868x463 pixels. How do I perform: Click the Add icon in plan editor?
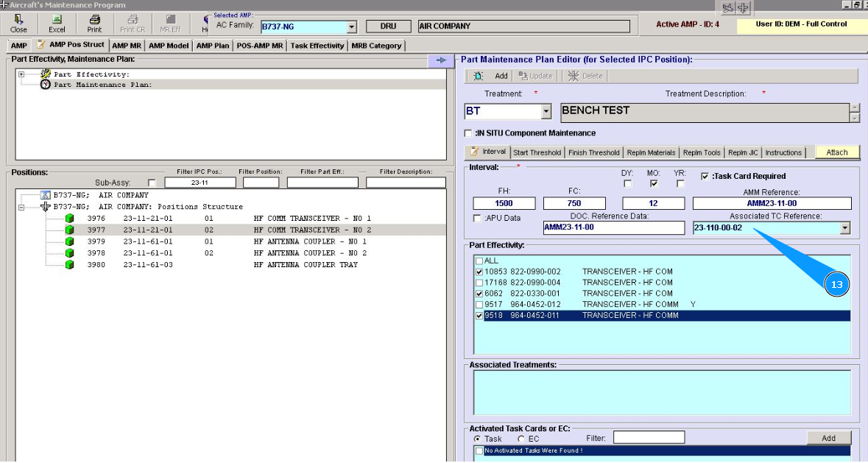pyautogui.click(x=479, y=76)
